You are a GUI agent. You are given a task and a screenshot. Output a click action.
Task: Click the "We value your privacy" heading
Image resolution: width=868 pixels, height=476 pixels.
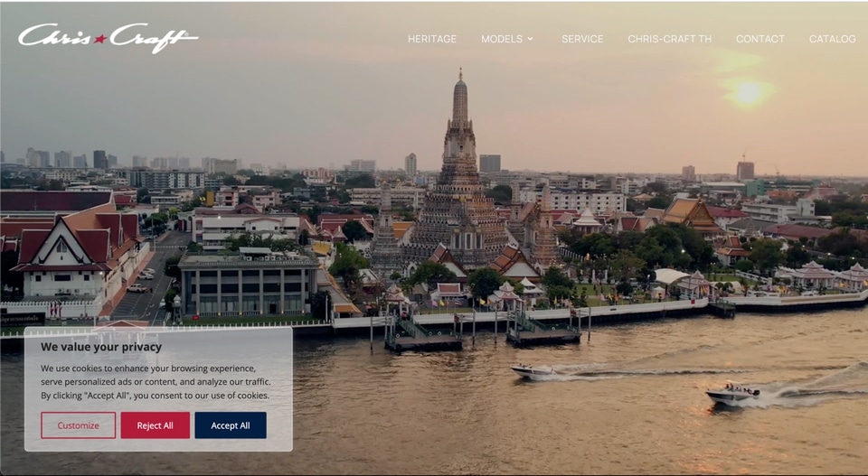pos(101,347)
